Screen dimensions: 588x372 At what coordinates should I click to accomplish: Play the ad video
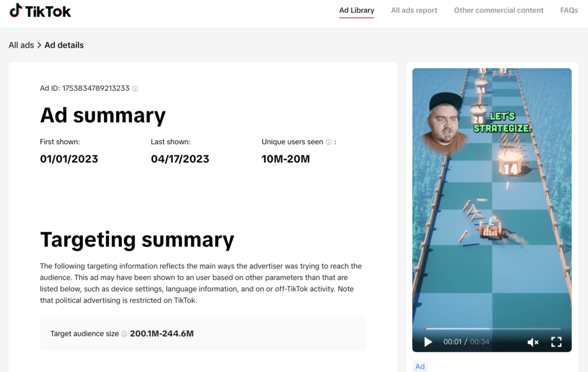(x=428, y=342)
